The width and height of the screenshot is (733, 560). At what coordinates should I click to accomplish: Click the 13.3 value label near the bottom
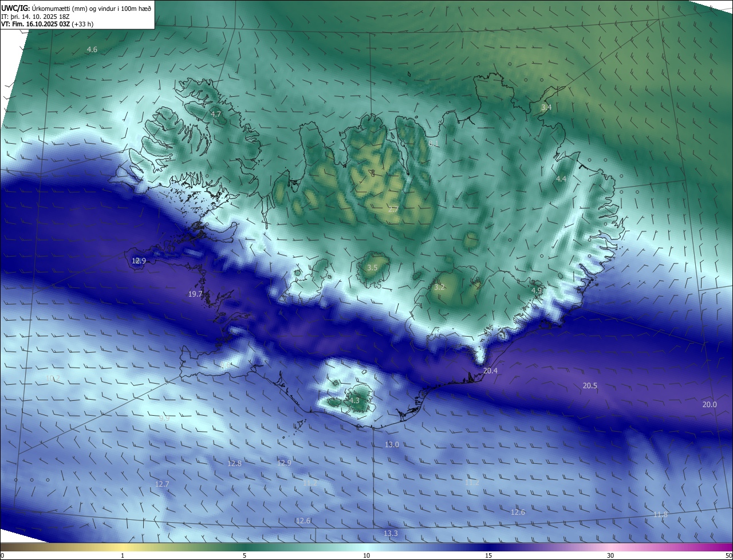tap(391, 534)
